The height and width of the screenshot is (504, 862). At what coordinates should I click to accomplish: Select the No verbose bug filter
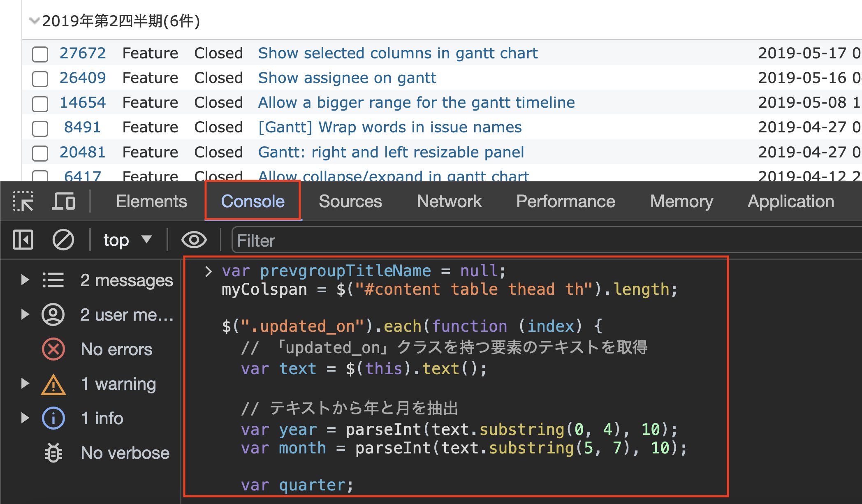click(124, 453)
